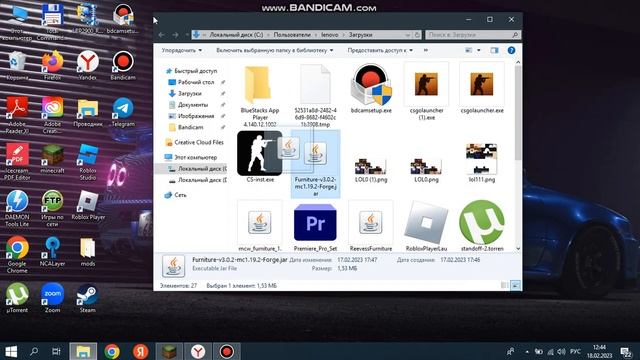640x360 pixels.
Task: Select Быстрый доступ in navigation pane
Action: coord(191,71)
